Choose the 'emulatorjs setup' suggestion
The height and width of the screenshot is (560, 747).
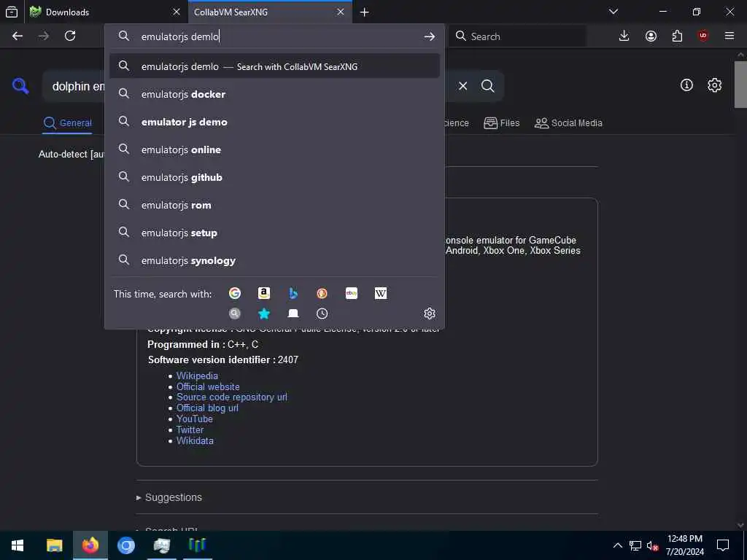point(274,233)
